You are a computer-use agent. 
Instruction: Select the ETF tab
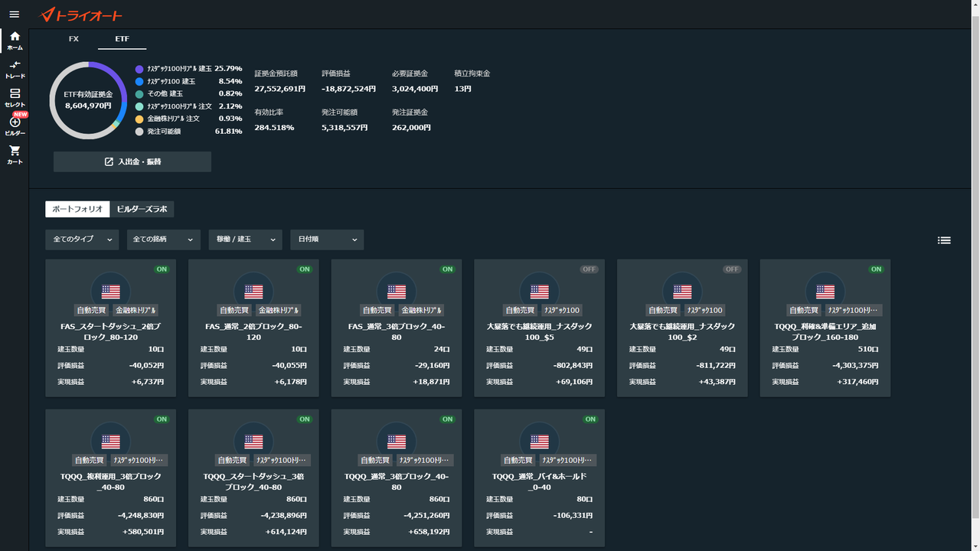[122, 38]
